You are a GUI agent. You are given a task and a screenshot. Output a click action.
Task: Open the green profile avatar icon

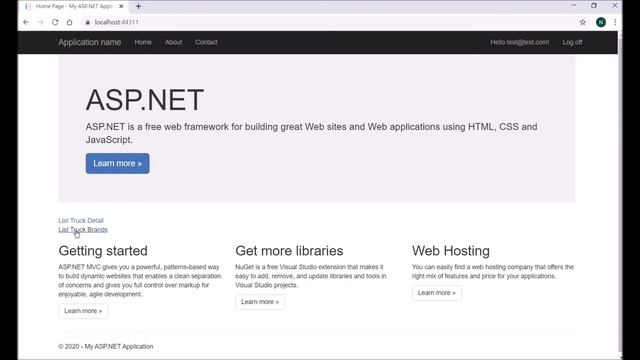point(600,22)
